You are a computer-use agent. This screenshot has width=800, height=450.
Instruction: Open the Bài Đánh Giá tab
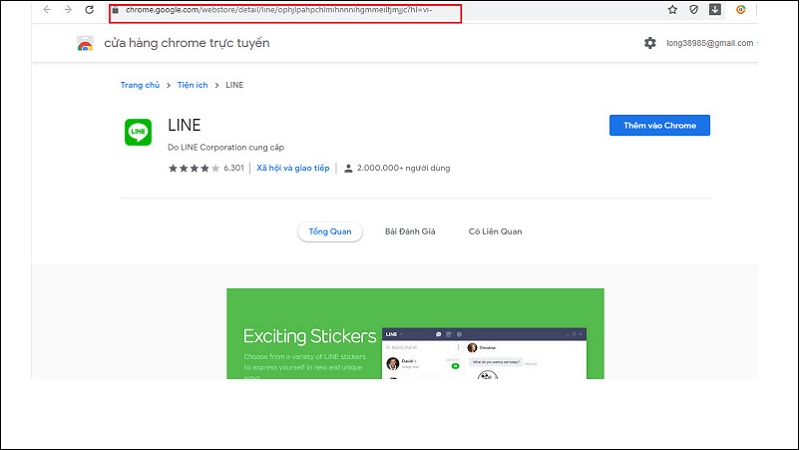click(410, 232)
